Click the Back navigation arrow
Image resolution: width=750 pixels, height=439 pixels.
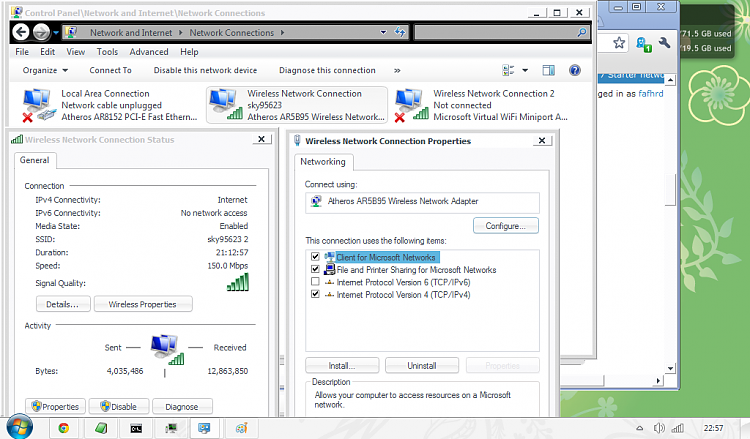21,32
